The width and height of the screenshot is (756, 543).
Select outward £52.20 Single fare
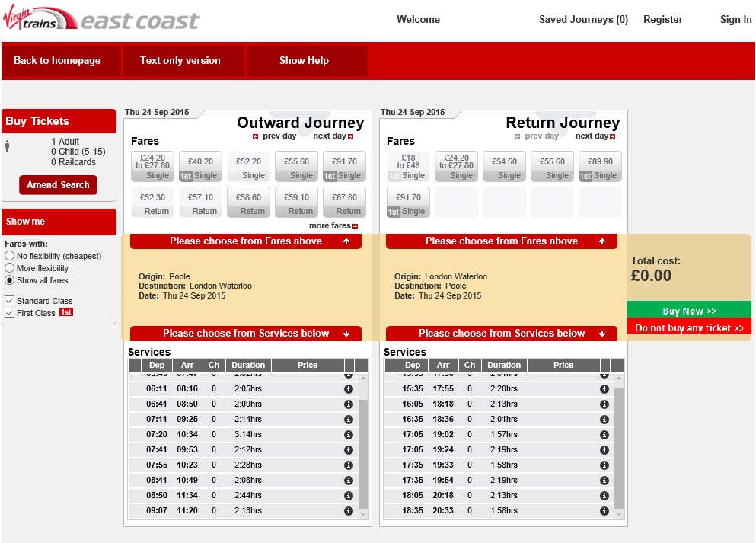point(248,166)
